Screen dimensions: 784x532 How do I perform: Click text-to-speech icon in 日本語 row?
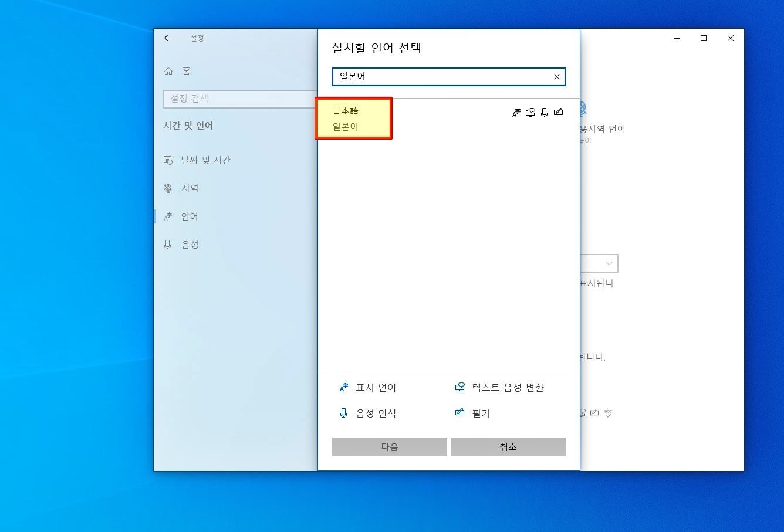click(x=530, y=113)
